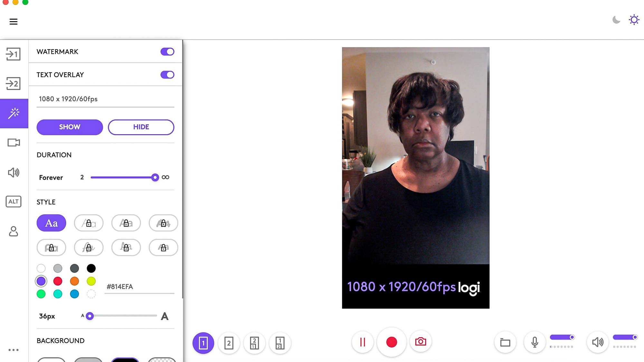Screen dimensions: 644x362
Task: Click the single camera layout tab
Action: 203,343
